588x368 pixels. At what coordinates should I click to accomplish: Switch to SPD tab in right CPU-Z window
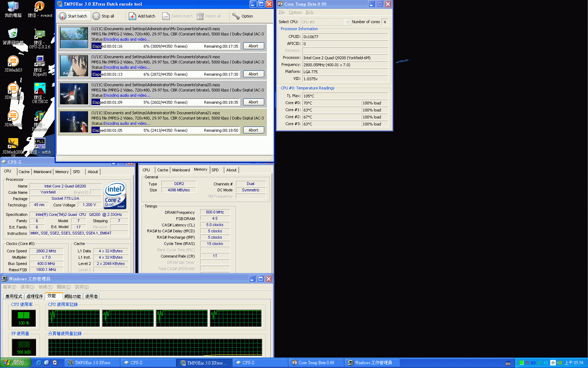click(x=215, y=170)
